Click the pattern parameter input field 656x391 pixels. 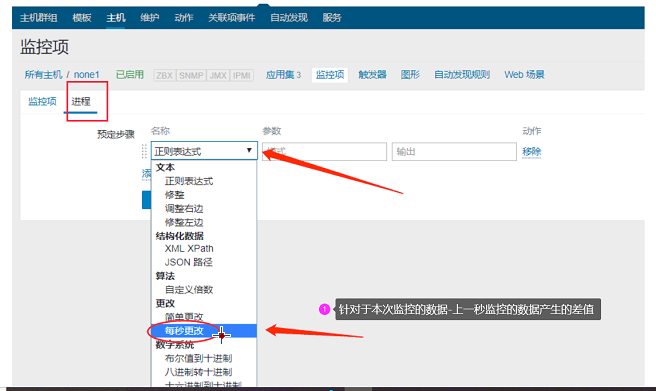(324, 151)
